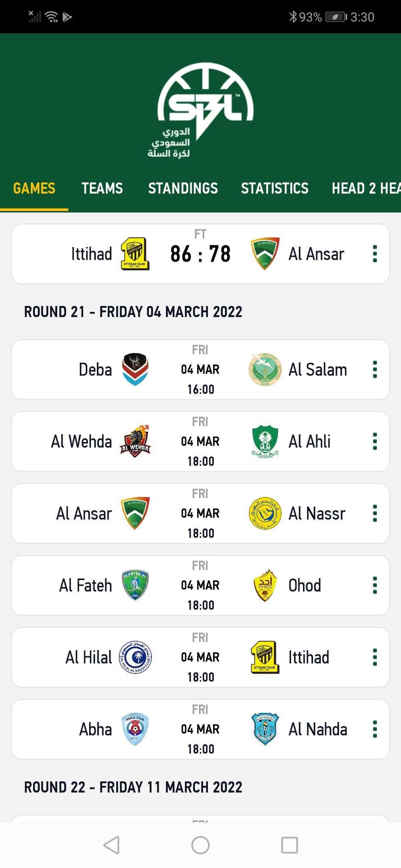Open options menu for Deba vs Al Salam
Image resolution: width=401 pixels, height=868 pixels.
pos(375,370)
